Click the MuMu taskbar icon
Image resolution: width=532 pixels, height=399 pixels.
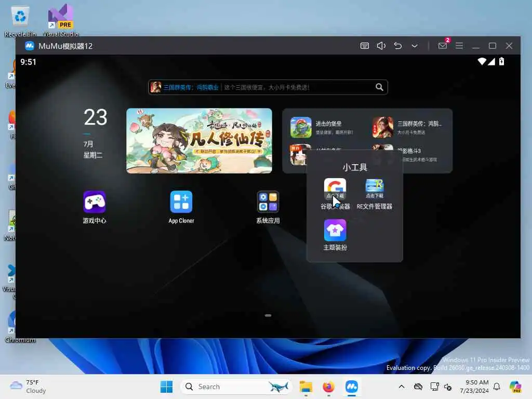coord(352,387)
